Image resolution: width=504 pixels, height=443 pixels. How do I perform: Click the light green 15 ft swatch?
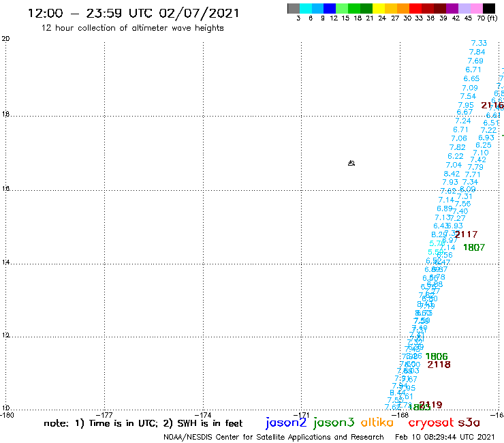[342, 8]
